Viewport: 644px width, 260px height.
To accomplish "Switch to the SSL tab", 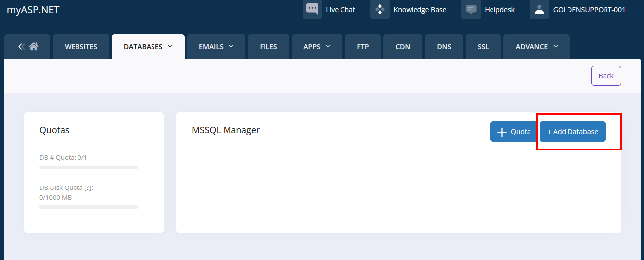I will click(483, 47).
